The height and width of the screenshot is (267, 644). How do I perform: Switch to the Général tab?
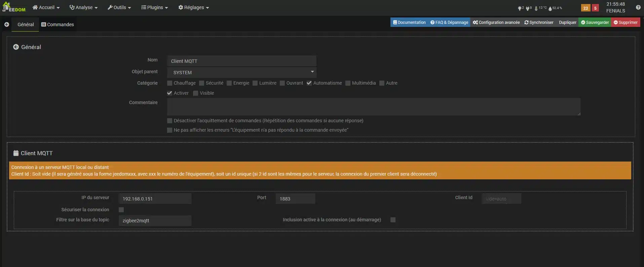point(26,25)
